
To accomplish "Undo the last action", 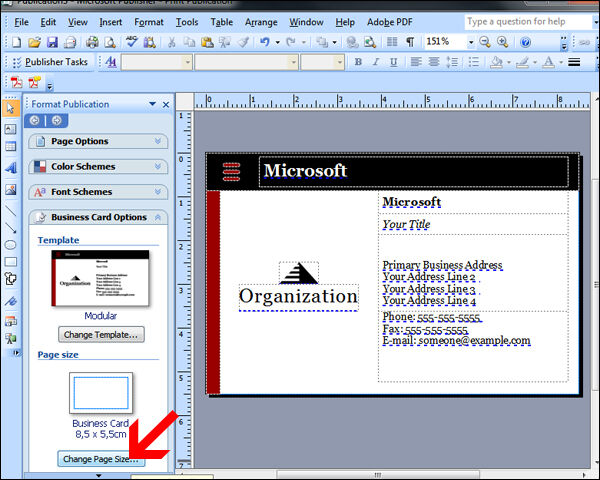I will [x=264, y=42].
